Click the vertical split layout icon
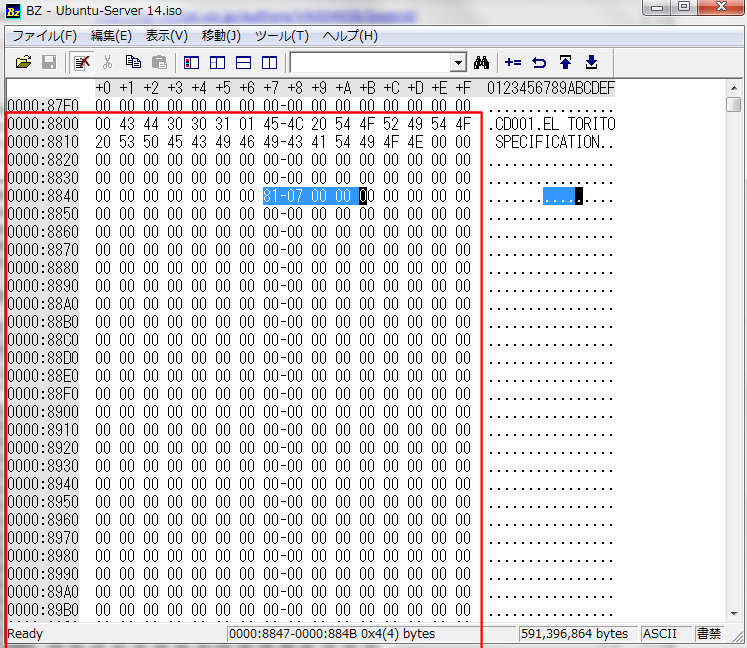 [269, 62]
